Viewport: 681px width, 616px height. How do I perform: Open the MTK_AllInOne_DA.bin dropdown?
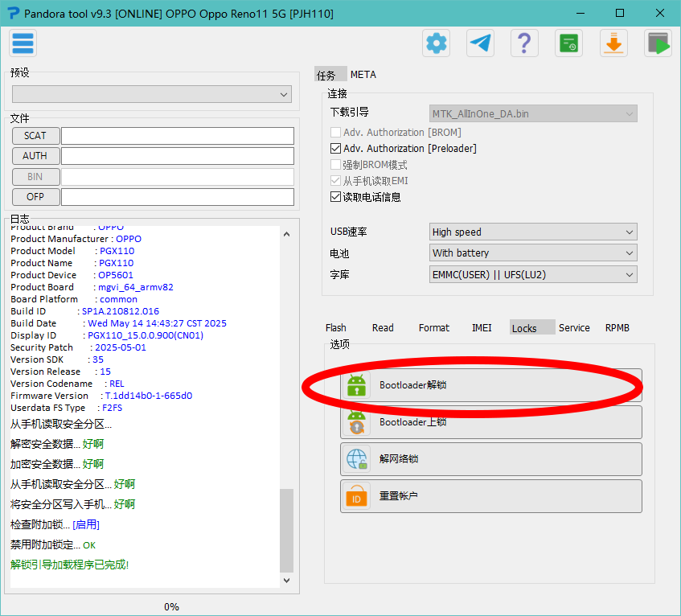[533, 114]
